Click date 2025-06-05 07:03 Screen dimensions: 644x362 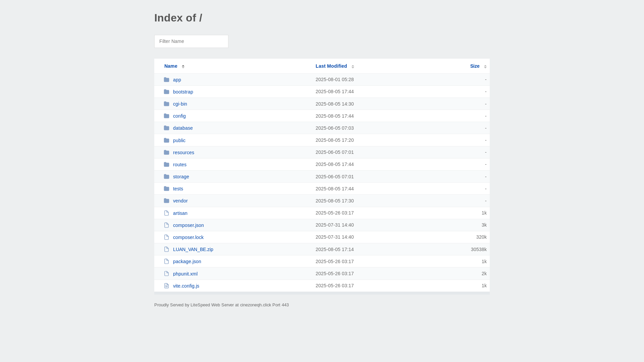(335, 128)
